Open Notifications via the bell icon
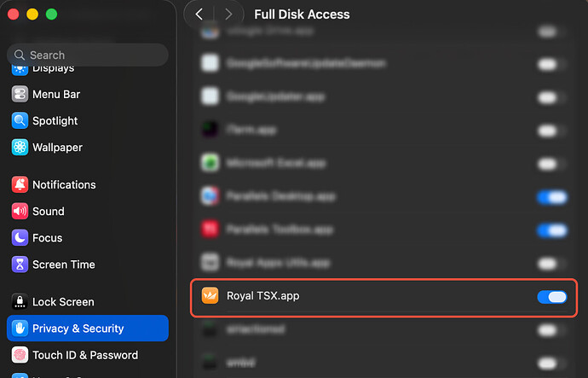Viewport: 588px width, 378px height. click(20, 185)
